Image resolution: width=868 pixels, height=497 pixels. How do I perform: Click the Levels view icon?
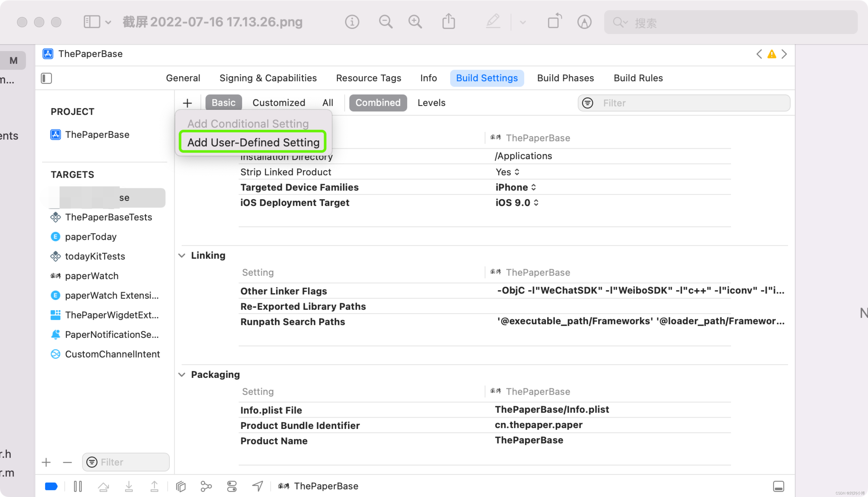[x=432, y=103]
